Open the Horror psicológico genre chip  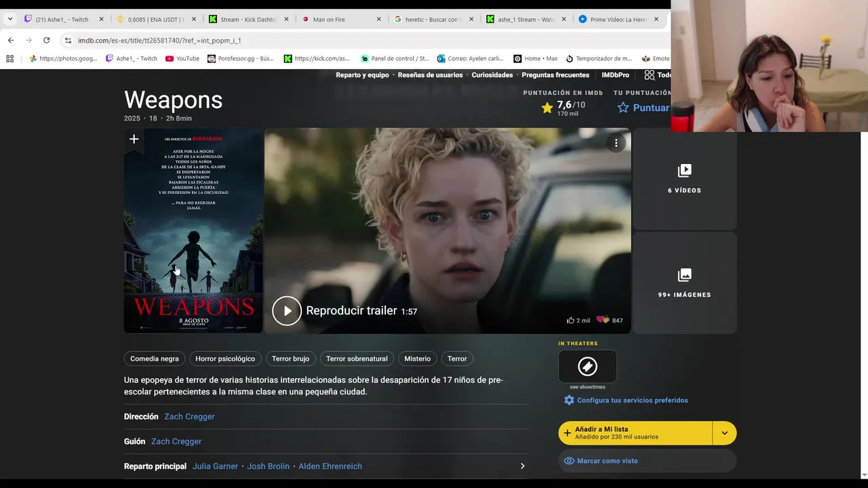click(x=225, y=359)
